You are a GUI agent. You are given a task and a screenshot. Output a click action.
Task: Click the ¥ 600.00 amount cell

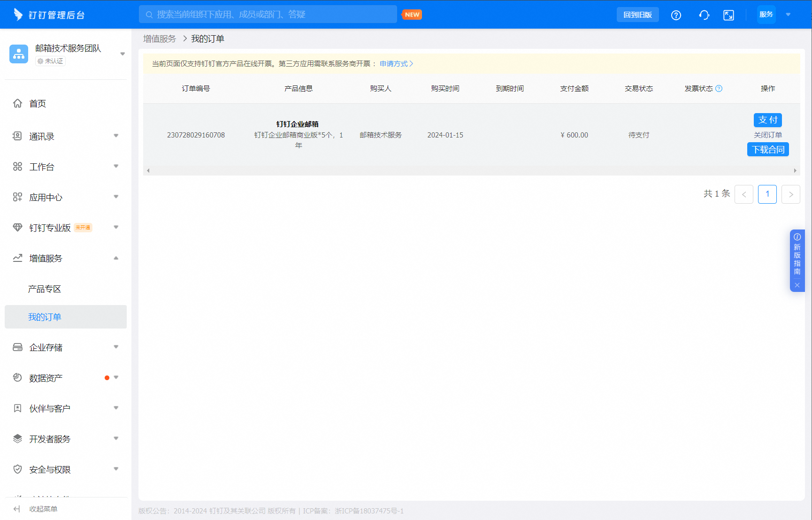(574, 135)
